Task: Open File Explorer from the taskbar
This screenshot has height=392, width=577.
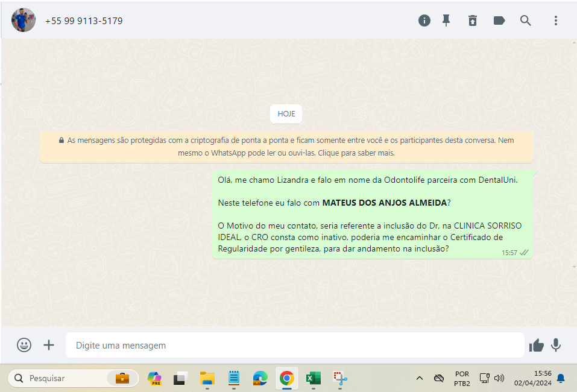Action: (207, 378)
